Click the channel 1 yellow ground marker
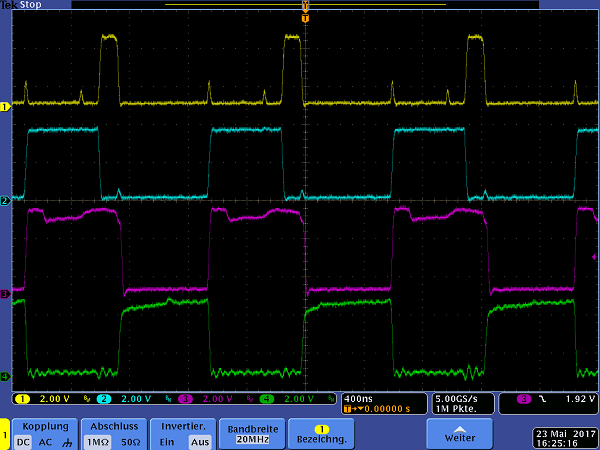Image resolution: width=600 pixels, height=450 pixels. point(5,105)
